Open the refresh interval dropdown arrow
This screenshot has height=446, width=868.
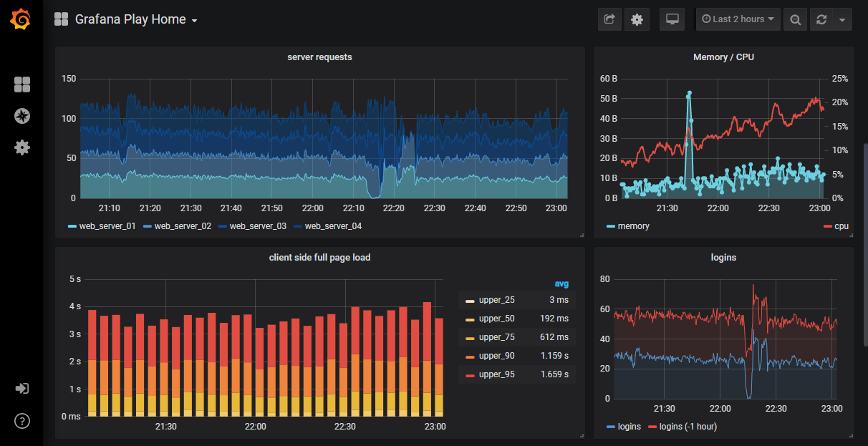(x=844, y=19)
